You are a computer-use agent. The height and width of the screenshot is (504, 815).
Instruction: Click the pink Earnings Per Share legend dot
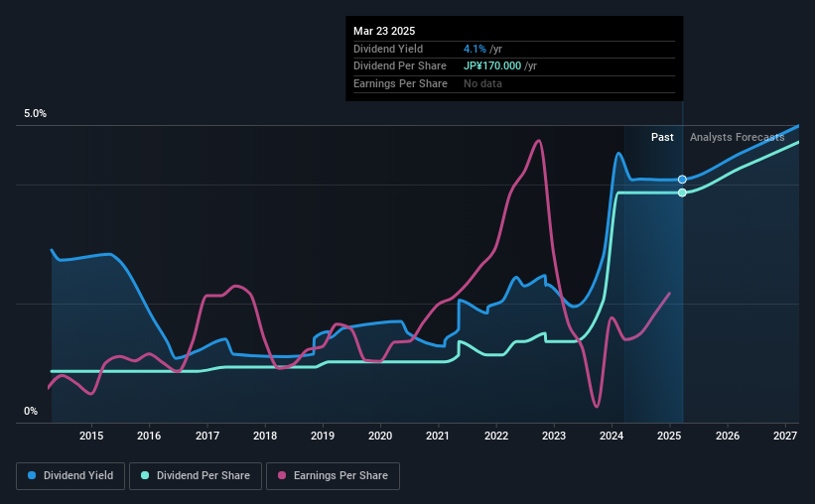(282, 475)
